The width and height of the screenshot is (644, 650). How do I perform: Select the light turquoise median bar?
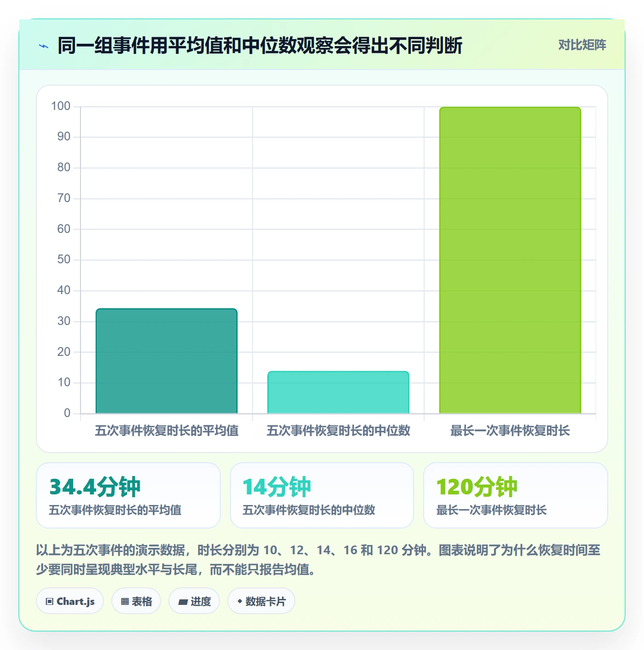coord(338,392)
